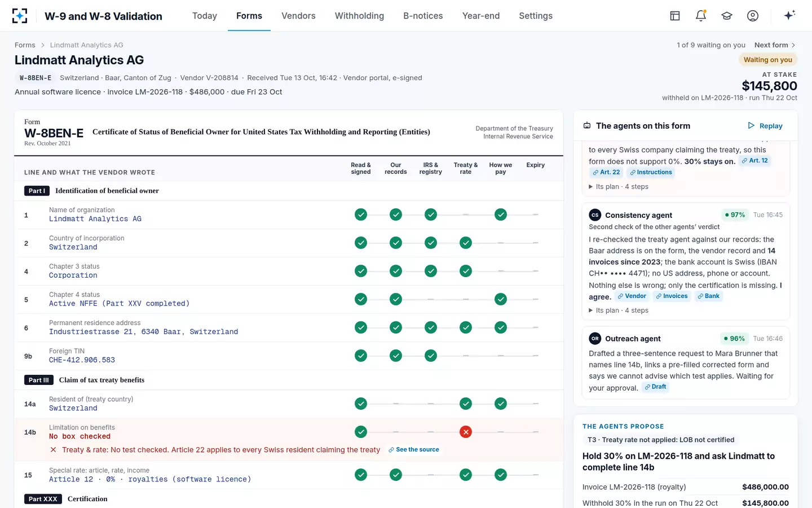
Task: Click the agents panel robot icon
Action: click(x=587, y=126)
